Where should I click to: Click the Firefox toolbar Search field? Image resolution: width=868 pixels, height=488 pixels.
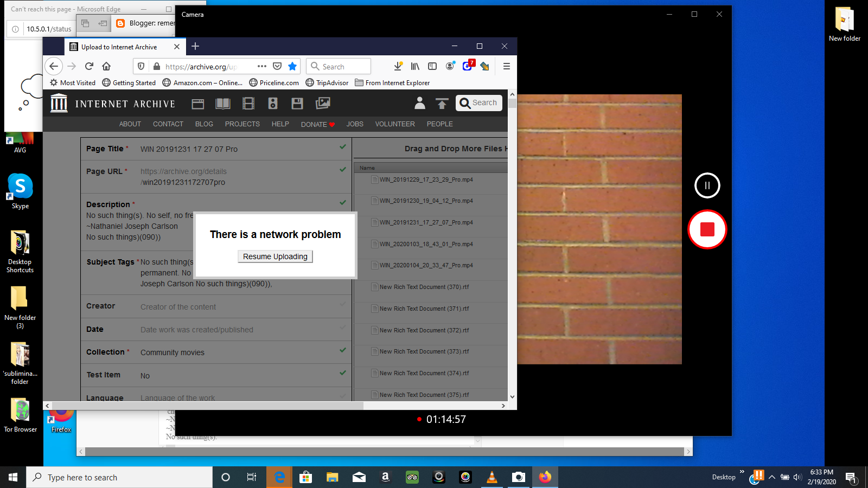[x=339, y=66]
